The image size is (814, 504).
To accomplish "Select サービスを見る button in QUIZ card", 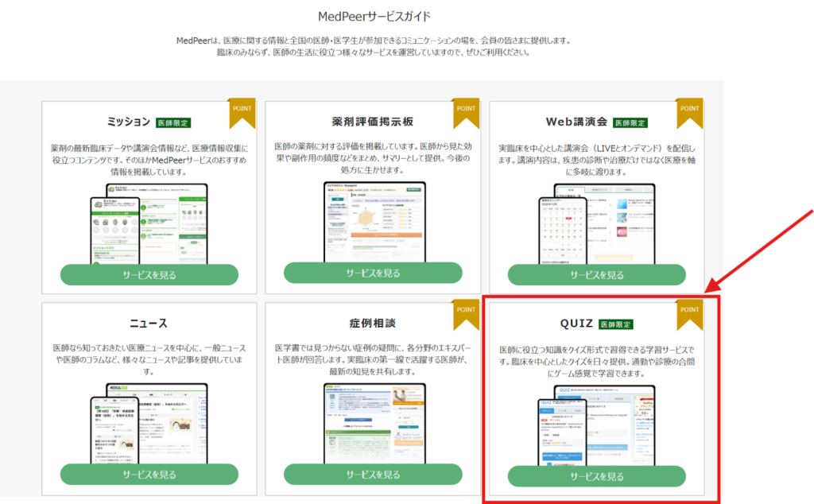I will coord(597,476).
